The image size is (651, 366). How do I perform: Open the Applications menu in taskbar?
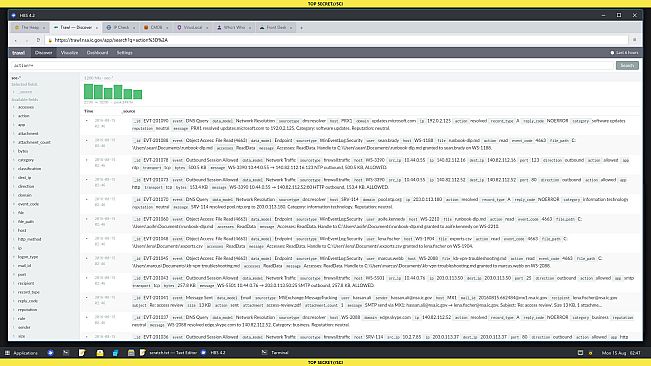[21, 353]
